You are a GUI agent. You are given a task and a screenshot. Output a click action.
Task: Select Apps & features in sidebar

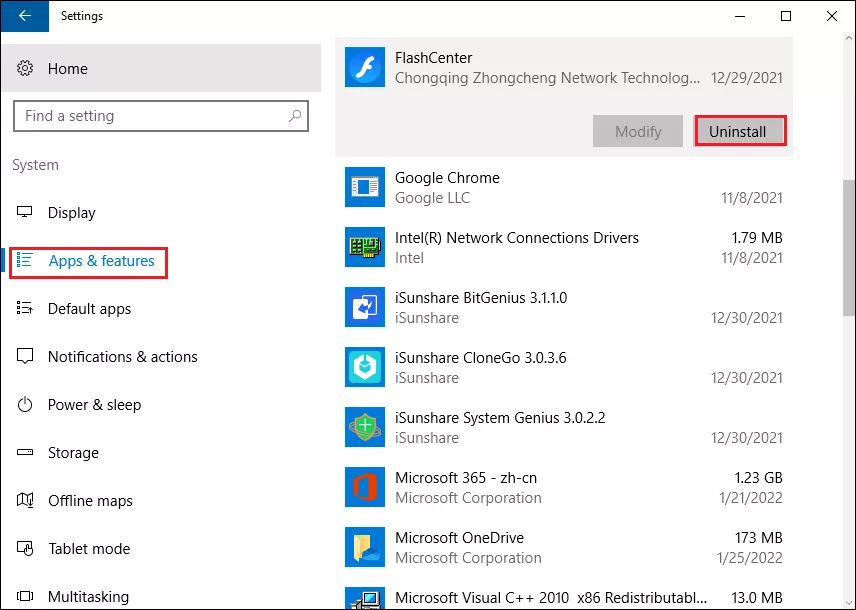coord(162,260)
